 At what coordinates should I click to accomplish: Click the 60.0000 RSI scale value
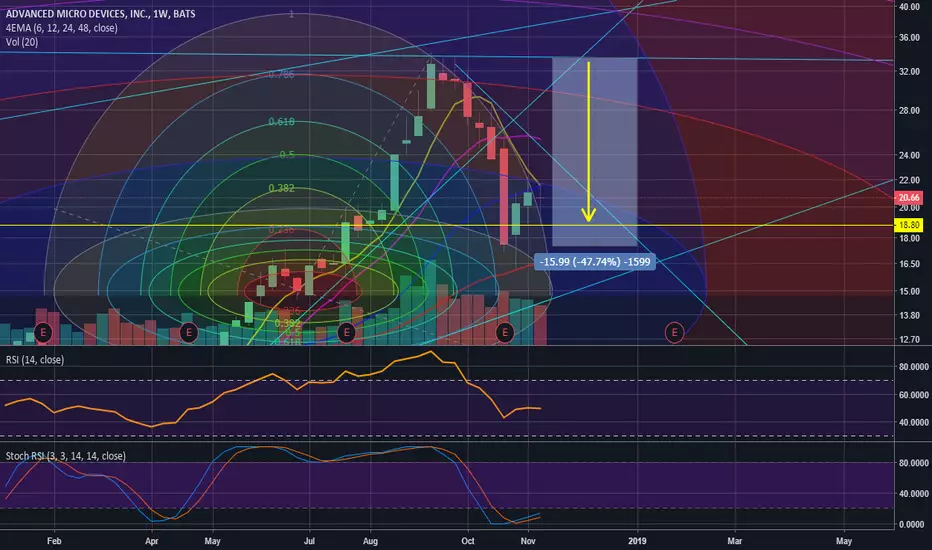coord(914,395)
